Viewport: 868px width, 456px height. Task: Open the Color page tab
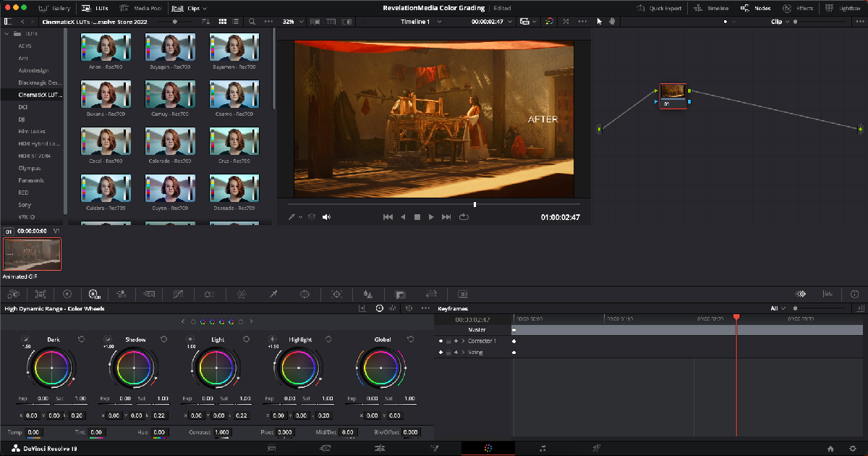(488, 448)
